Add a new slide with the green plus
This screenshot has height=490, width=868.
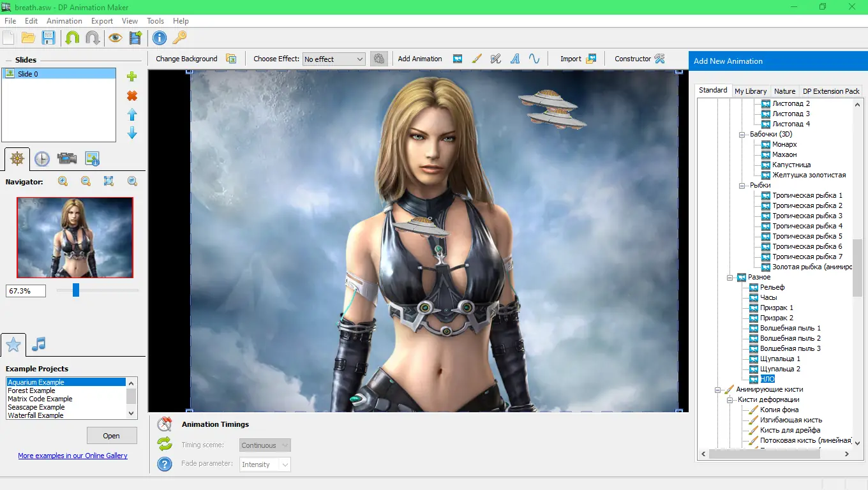point(131,77)
